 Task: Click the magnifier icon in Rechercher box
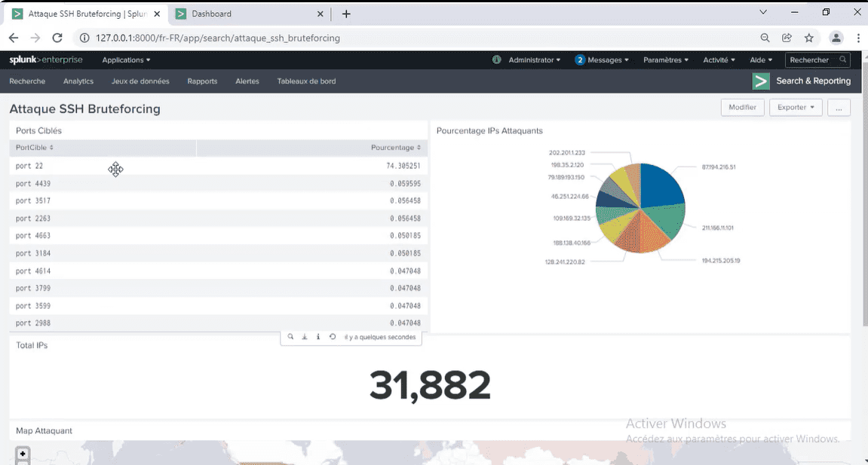click(842, 60)
